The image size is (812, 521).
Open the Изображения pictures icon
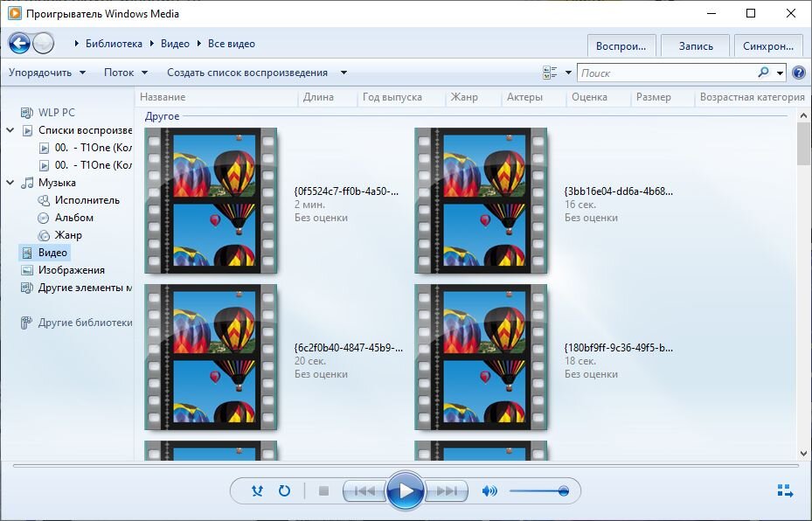coord(27,270)
